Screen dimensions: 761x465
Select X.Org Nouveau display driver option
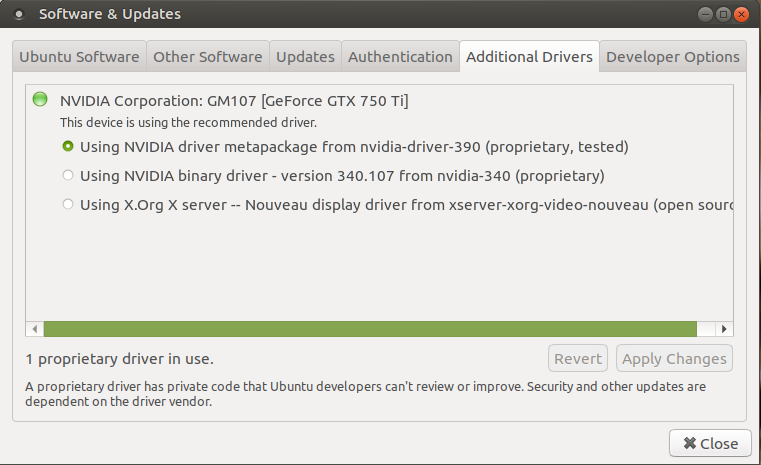click(68, 205)
